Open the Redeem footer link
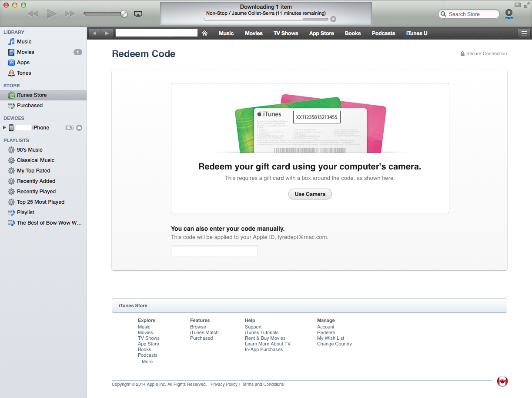Image resolution: width=532 pixels, height=398 pixels. pos(326,333)
